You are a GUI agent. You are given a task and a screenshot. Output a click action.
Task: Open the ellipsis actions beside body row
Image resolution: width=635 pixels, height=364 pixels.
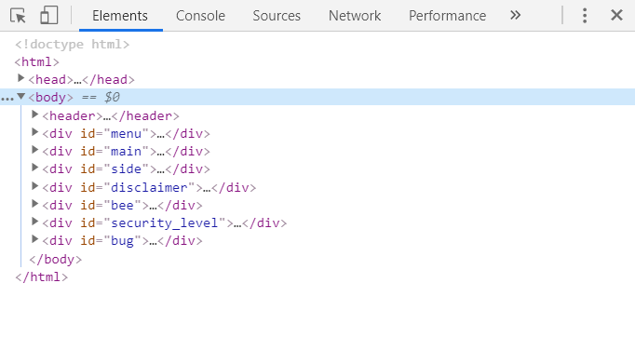(x=7, y=99)
